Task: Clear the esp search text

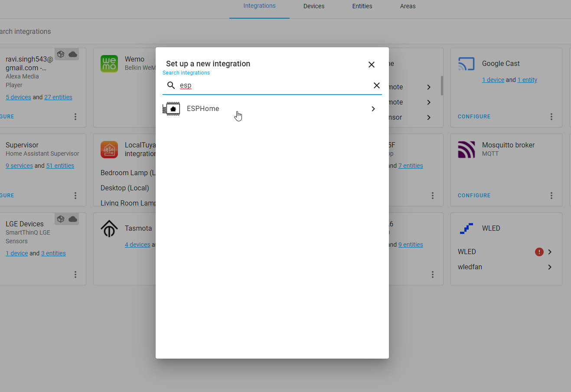Action: point(376,85)
